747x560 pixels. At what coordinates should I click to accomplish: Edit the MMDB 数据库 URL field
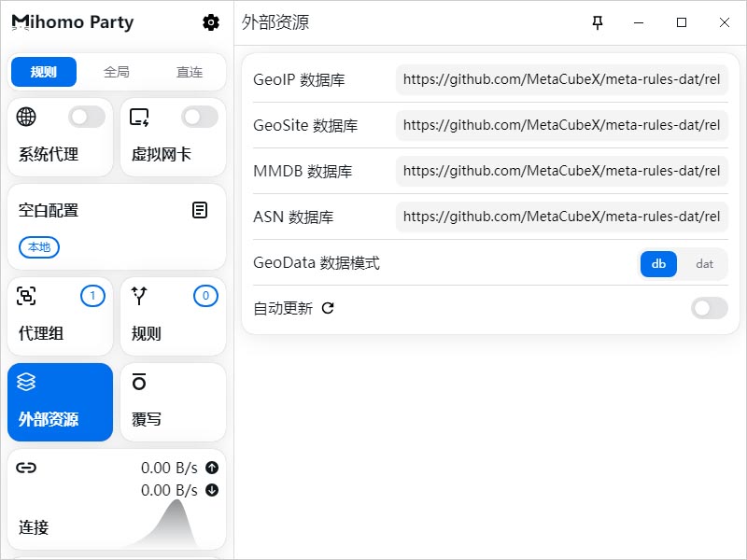562,171
